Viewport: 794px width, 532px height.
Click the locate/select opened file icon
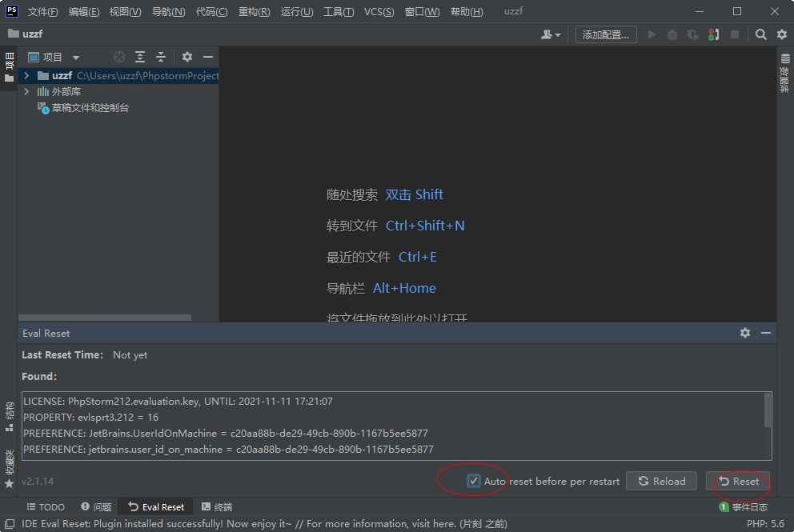pyautogui.click(x=119, y=57)
